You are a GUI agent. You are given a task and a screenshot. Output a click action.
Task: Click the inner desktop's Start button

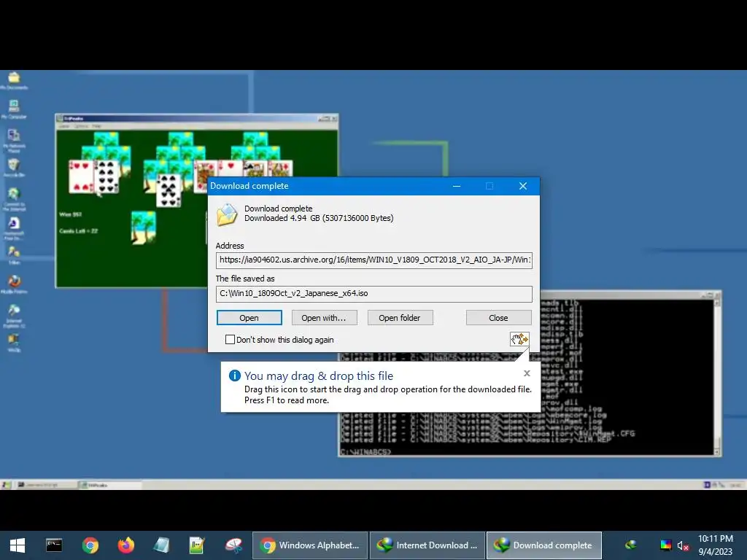[x=6, y=485]
